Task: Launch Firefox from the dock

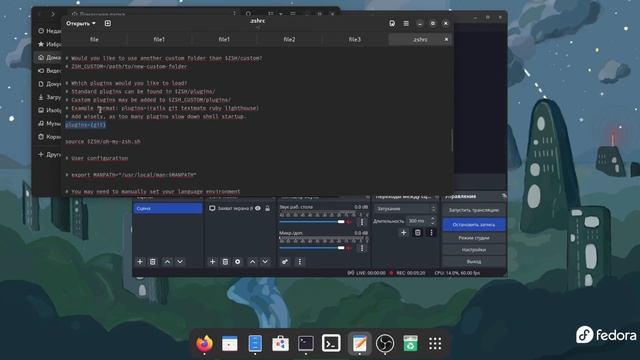Action: point(204,343)
